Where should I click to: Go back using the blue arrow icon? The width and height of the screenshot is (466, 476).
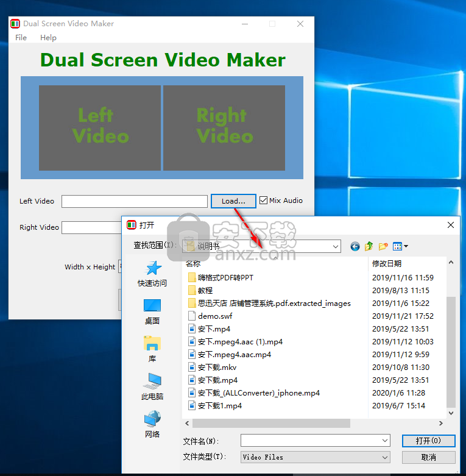click(355, 246)
